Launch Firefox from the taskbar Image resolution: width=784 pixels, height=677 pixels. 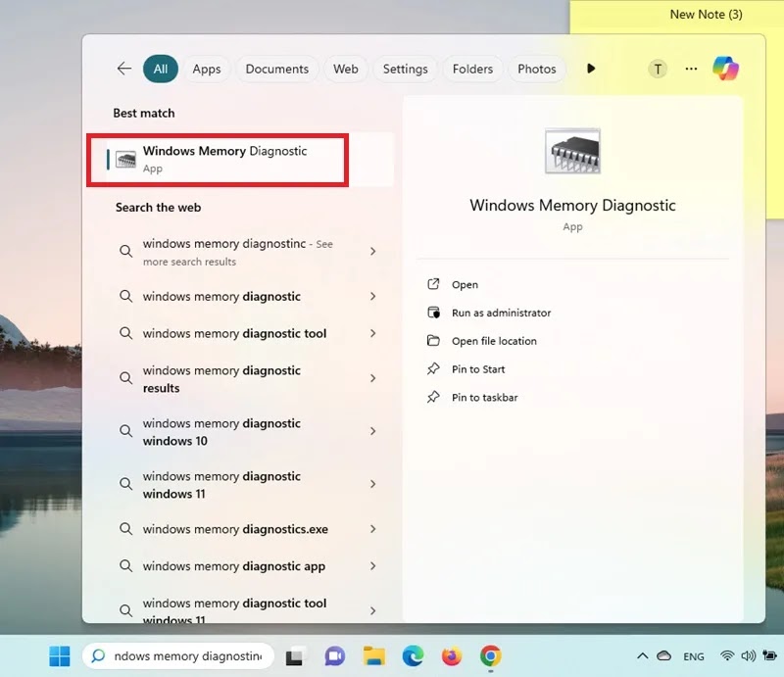[x=452, y=656]
